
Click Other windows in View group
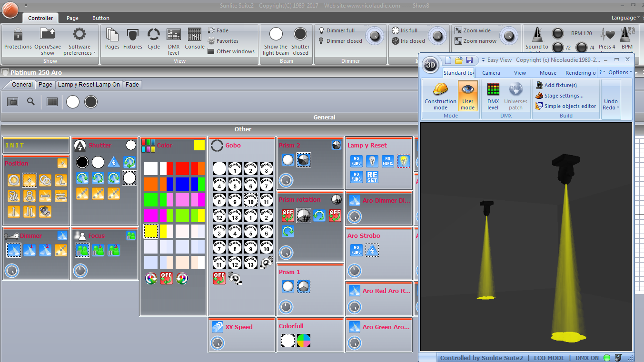pyautogui.click(x=231, y=51)
